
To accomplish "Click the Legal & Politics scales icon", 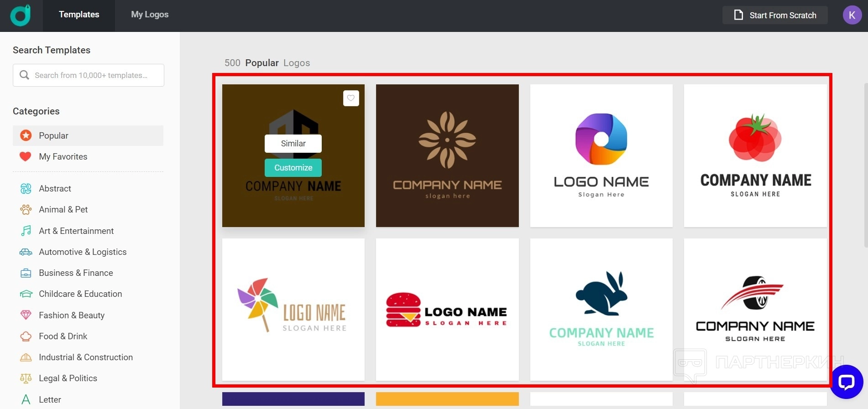I will 26,378.
